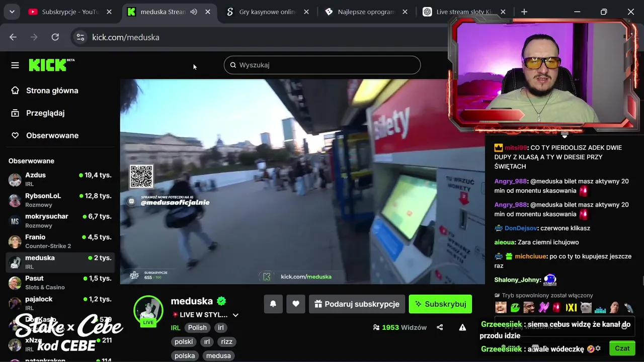Click the Wyszukaj search field
644x362 pixels.
pos(322,65)
